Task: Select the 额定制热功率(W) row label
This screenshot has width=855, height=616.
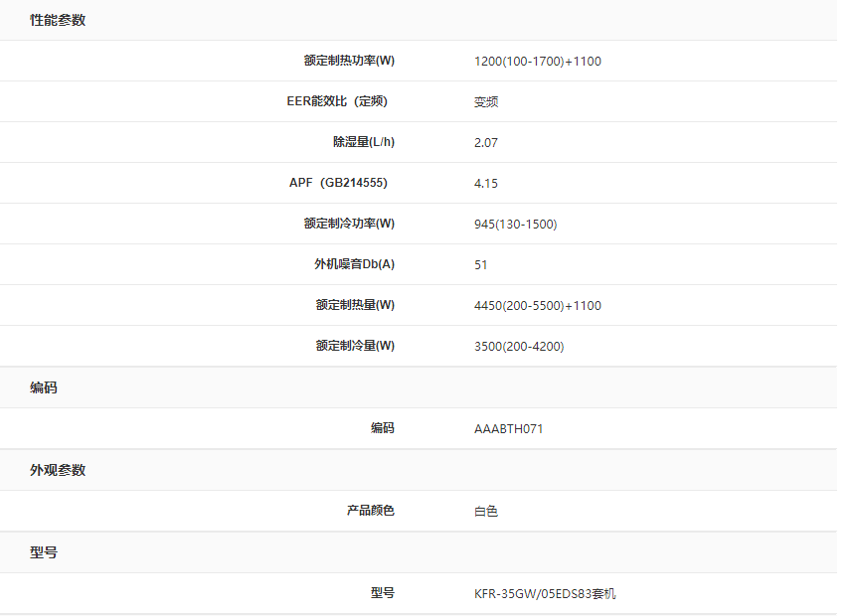Action: 349,61
